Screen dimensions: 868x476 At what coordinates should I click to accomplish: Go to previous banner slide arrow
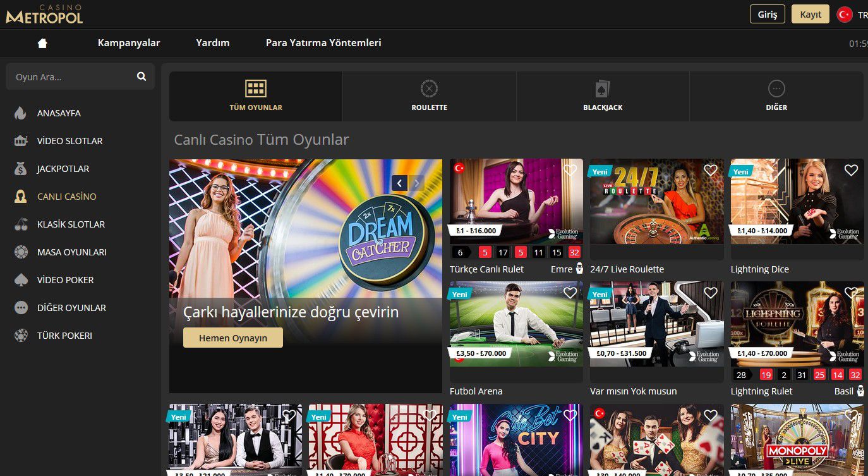[399, 183]
